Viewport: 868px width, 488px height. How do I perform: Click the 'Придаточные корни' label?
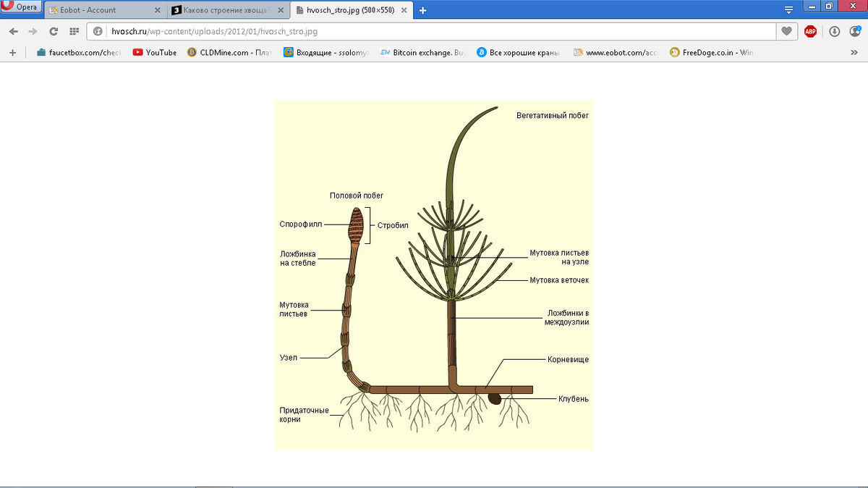pos(305,415)
